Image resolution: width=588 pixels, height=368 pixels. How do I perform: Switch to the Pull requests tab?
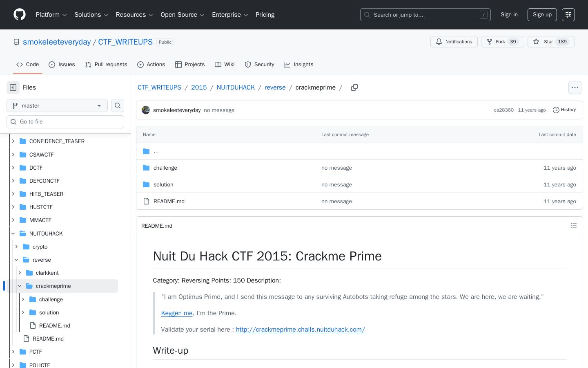(x=106, y=65)
